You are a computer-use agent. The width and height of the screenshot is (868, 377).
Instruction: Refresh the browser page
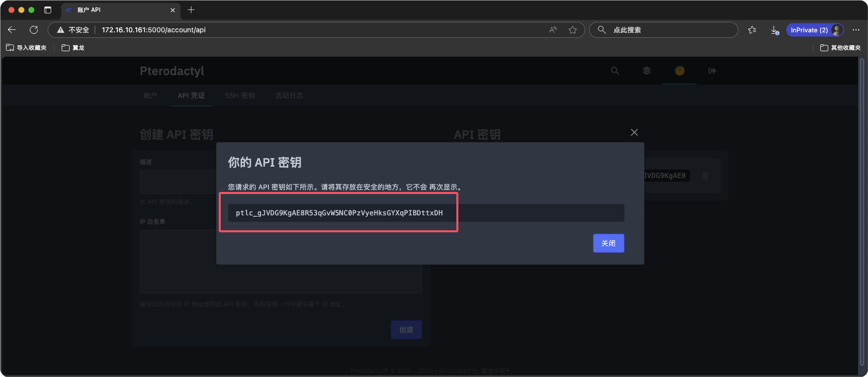(34, 30)
